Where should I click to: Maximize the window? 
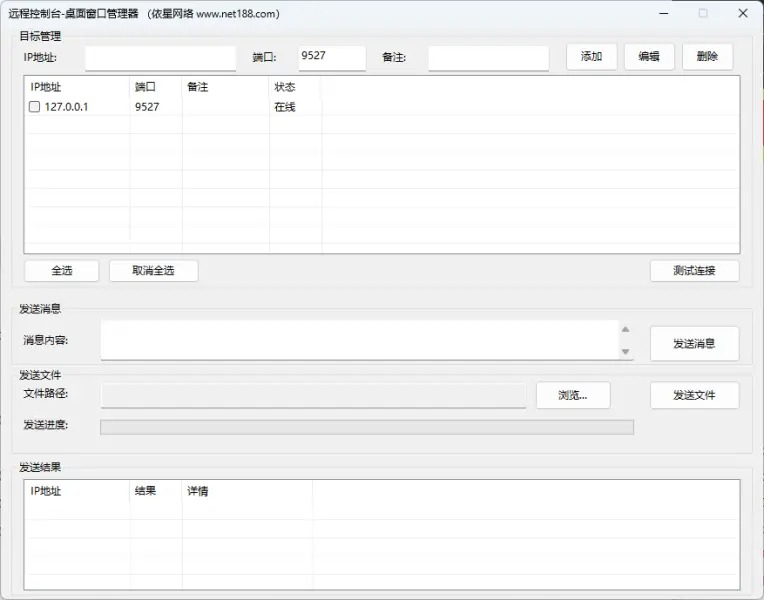[703, 14]
